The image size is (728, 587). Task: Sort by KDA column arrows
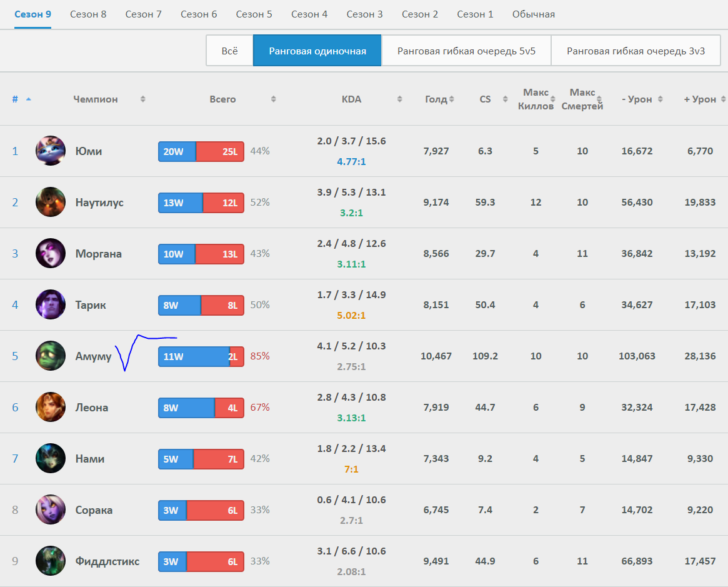point(400,99)
